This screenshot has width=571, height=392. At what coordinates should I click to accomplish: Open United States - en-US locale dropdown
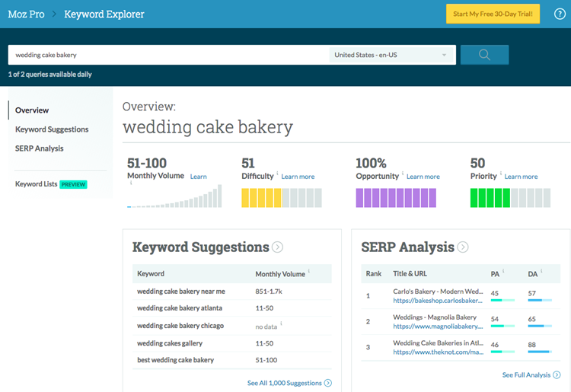click(391, 55)
